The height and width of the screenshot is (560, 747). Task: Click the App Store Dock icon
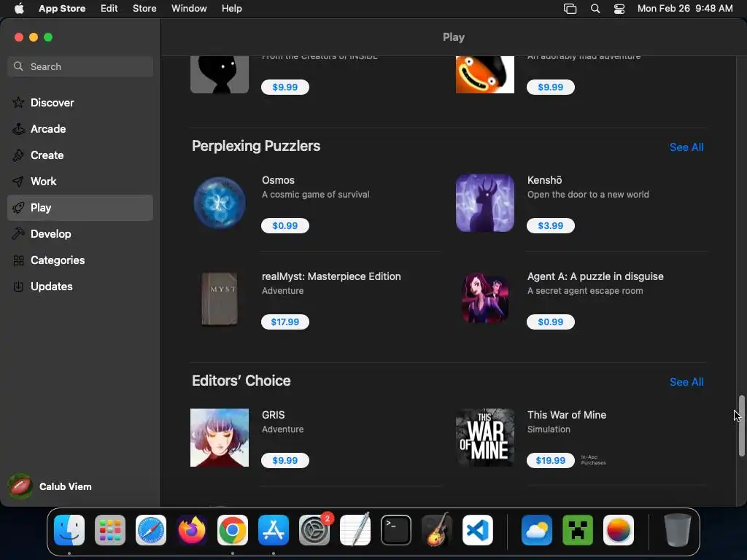click(x=274, y=530)
